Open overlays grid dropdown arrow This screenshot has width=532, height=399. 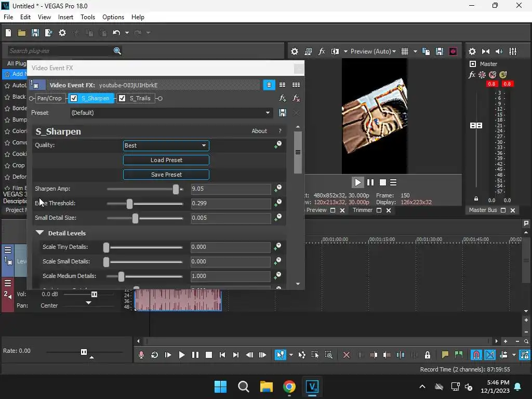(415, 51)
